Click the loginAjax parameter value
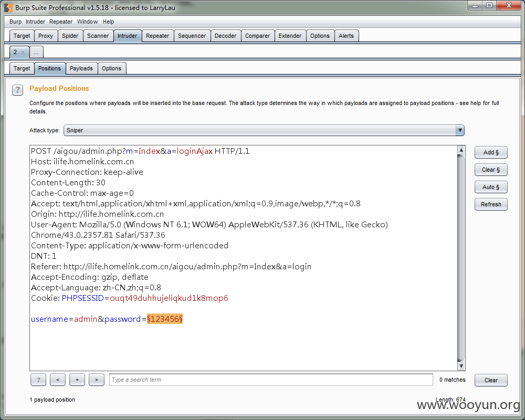Image resolution: width=525 pixels, height=420 pixels. pyautogui.click(x=195, y=151)
